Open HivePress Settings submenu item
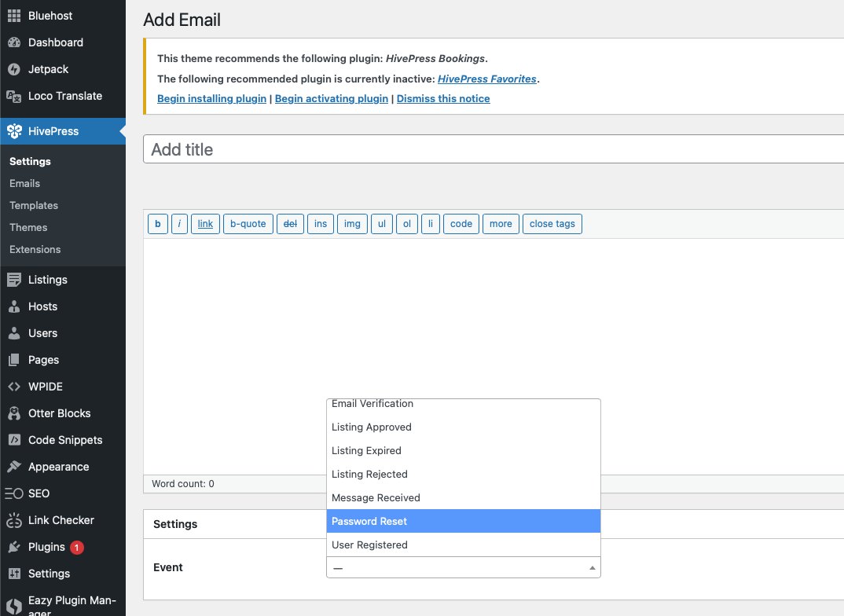 tap(30, 161)
